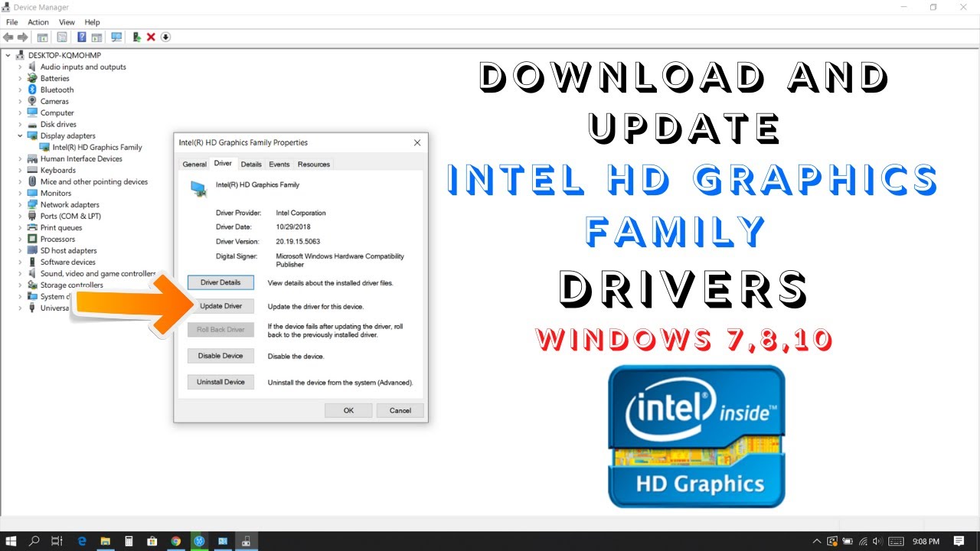Switch to the Events tab
This screenshot has height=551, width=980.
pos(279,164)
